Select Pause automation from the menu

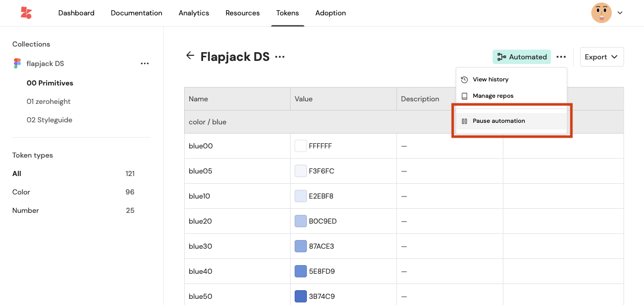499,121
